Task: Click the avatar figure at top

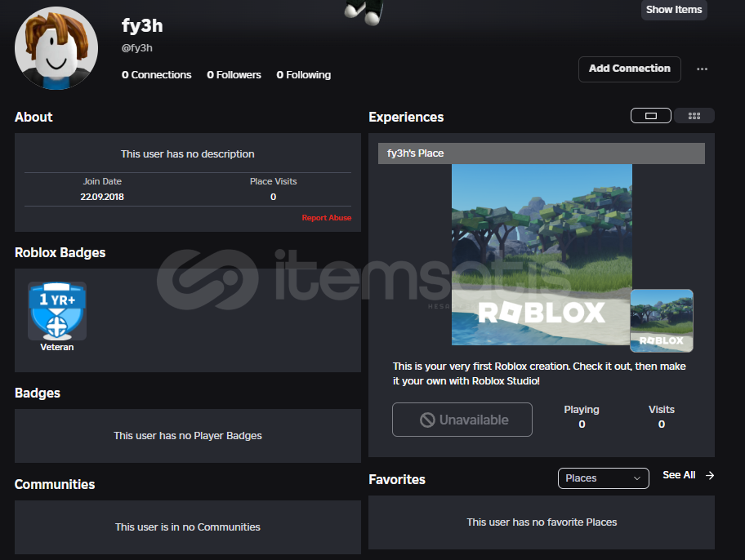Action: coord(364,11)
